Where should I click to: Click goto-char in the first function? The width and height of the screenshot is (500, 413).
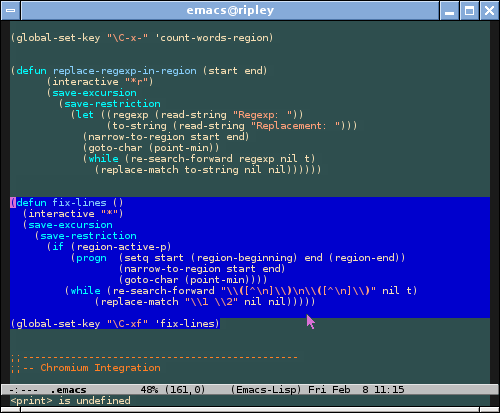[115, 148]
